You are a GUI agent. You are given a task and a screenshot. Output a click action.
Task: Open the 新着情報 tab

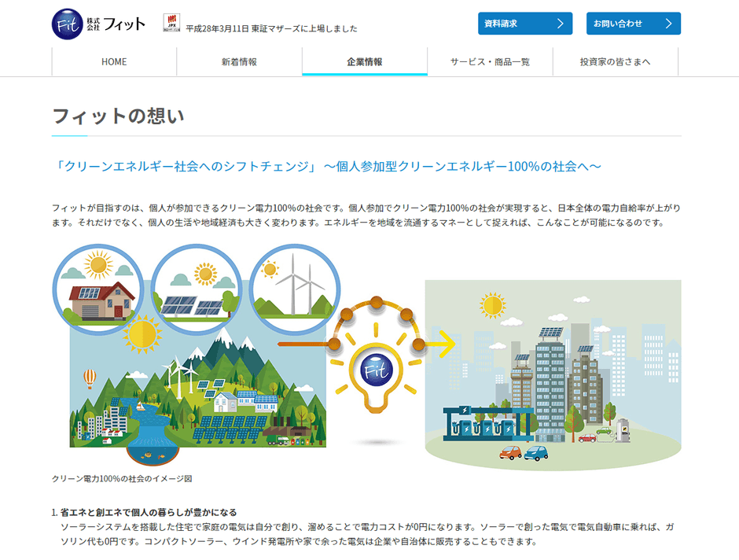click(239, 61)
